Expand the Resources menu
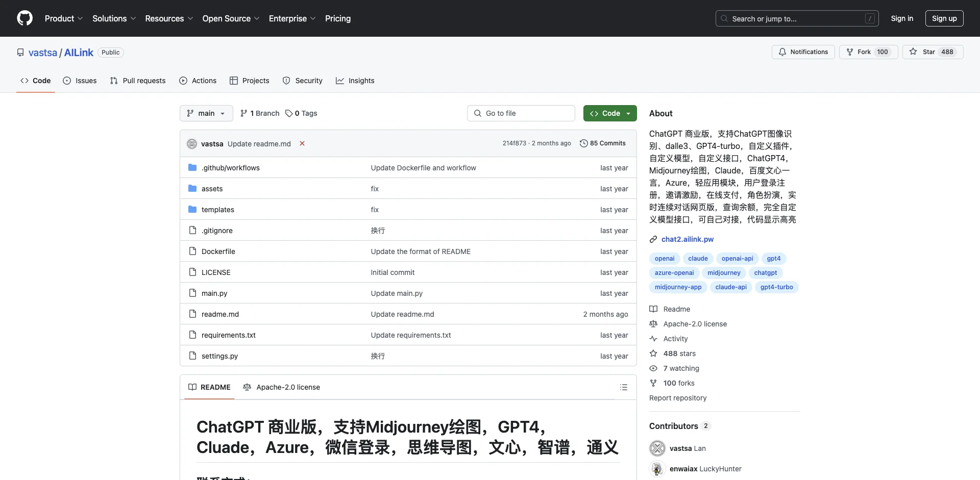Viewport: 980px width, 480px height. point(169,18)
